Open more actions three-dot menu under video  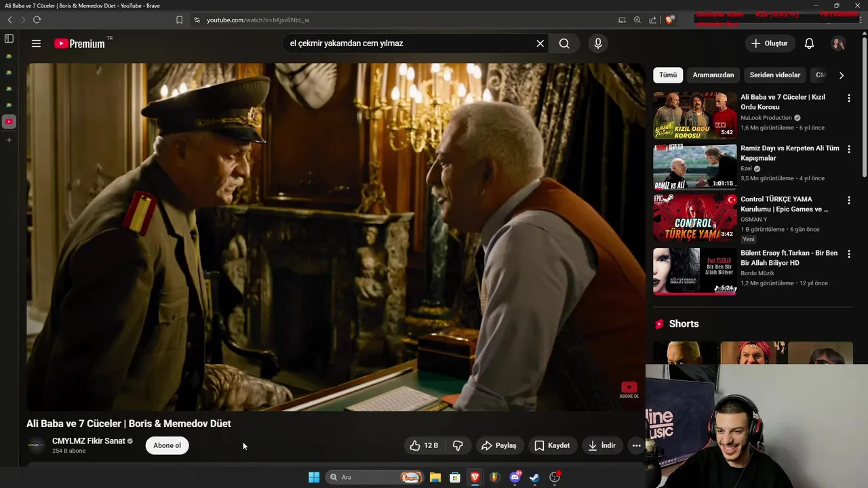click(636, 445)
